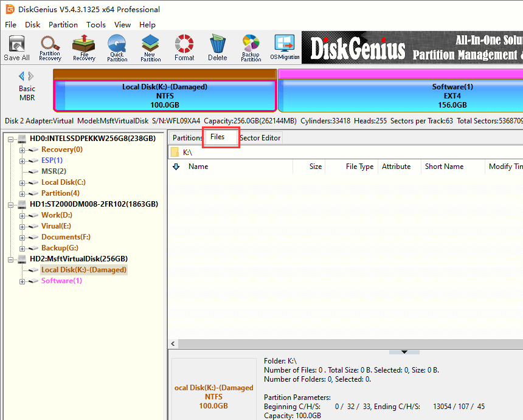Sort the file list by Name column
The height and width of the screenshot is (420, 523).
(x=198, y=167)
